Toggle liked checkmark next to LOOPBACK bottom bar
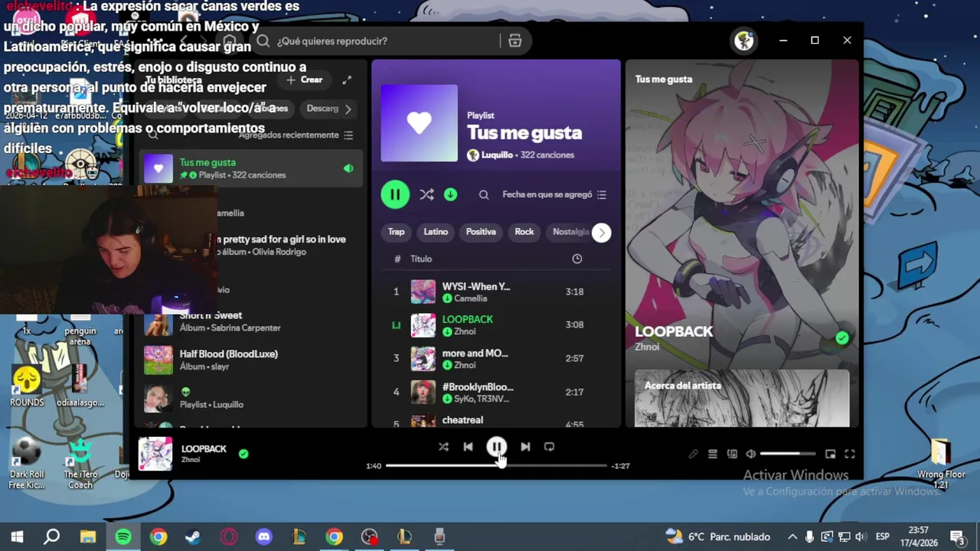The image size is (980, 551). click(x=243, y=454)
